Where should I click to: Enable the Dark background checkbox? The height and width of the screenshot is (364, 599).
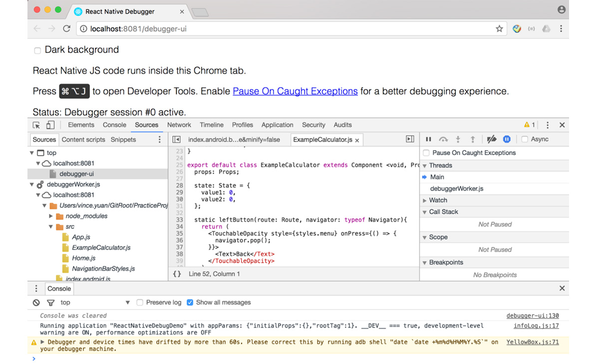click(37, 50)
